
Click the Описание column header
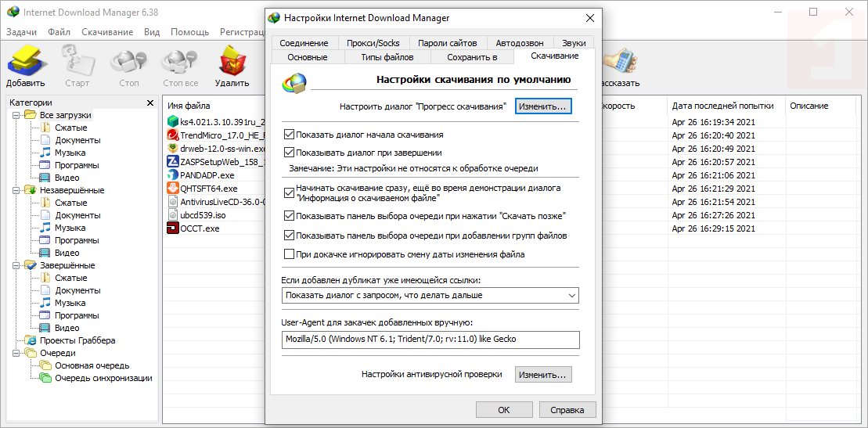click(809, 106)
